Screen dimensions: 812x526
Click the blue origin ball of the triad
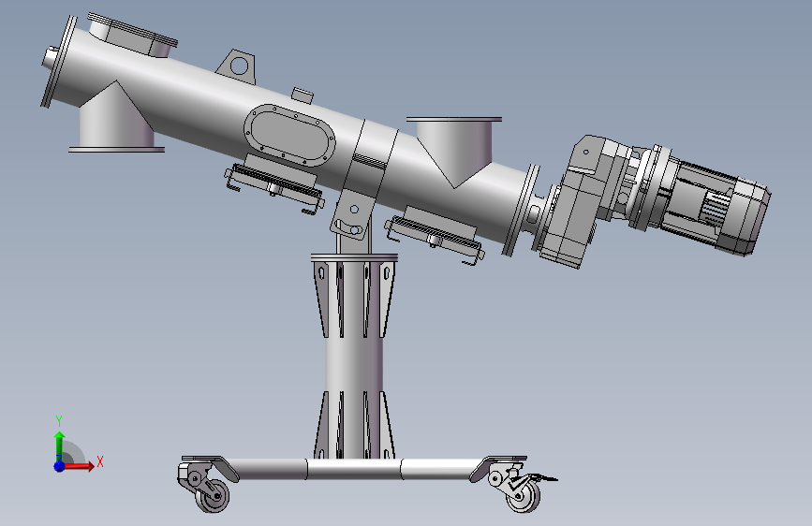[60, 466]
